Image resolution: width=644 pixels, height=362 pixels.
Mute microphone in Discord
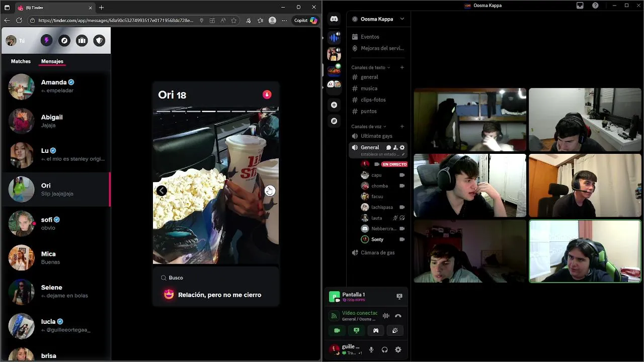coord(371,350)
